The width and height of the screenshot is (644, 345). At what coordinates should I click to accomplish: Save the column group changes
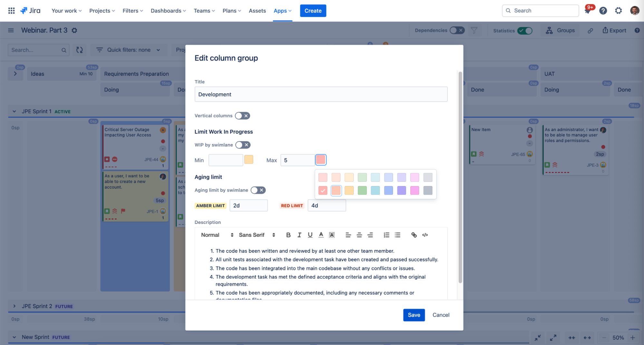coord(414,315)
